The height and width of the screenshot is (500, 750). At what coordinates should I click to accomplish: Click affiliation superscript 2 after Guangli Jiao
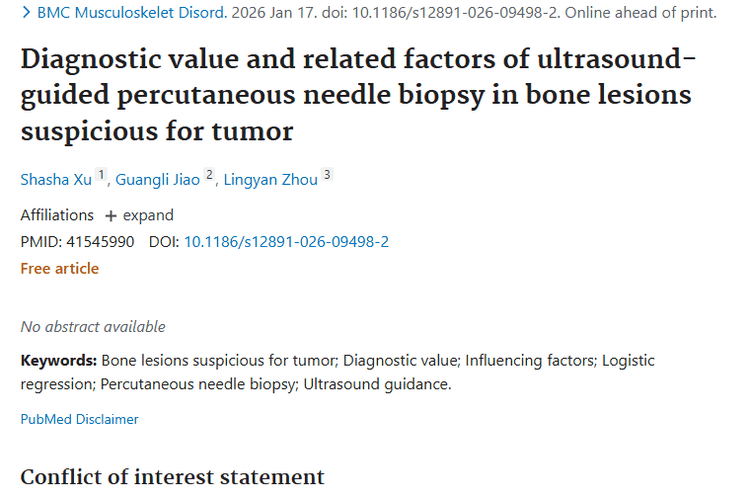point(209,176)
